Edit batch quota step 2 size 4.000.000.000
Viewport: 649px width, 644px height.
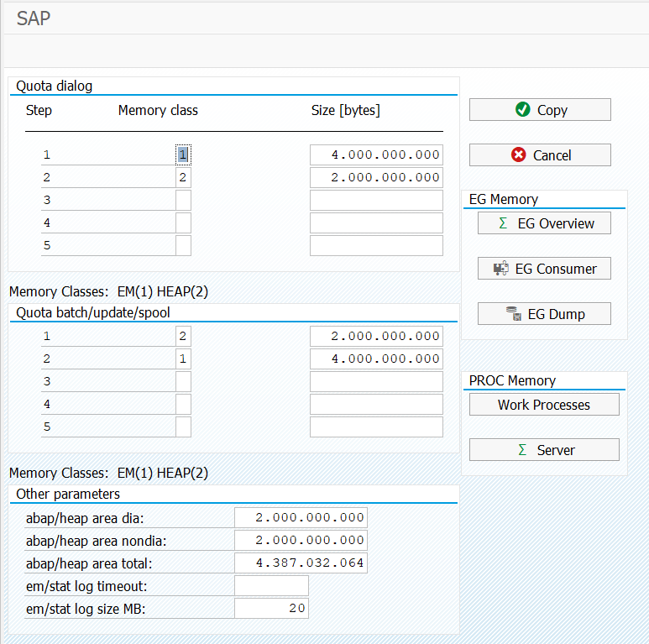click(376, 359)
